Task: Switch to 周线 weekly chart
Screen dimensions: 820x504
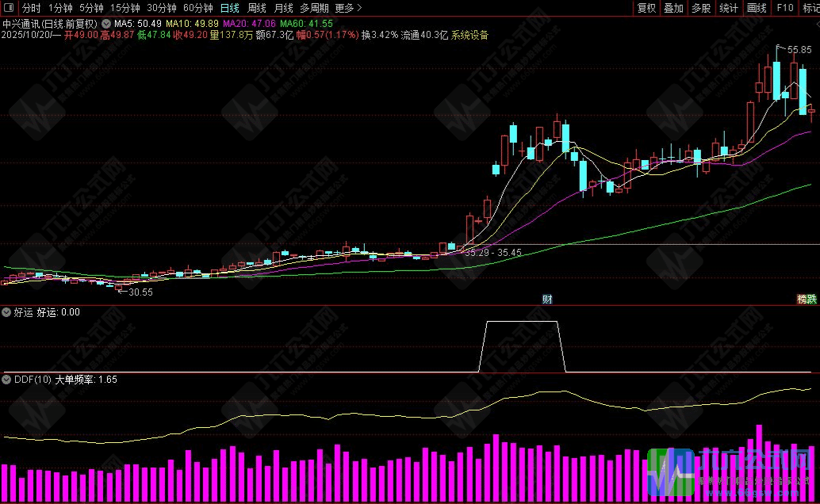Action: point(256,8)
